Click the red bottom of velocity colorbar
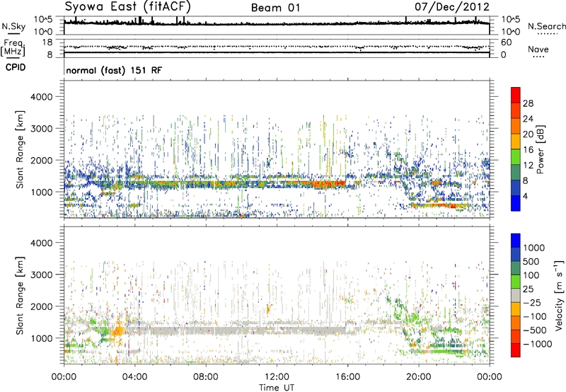 point(516,350)
